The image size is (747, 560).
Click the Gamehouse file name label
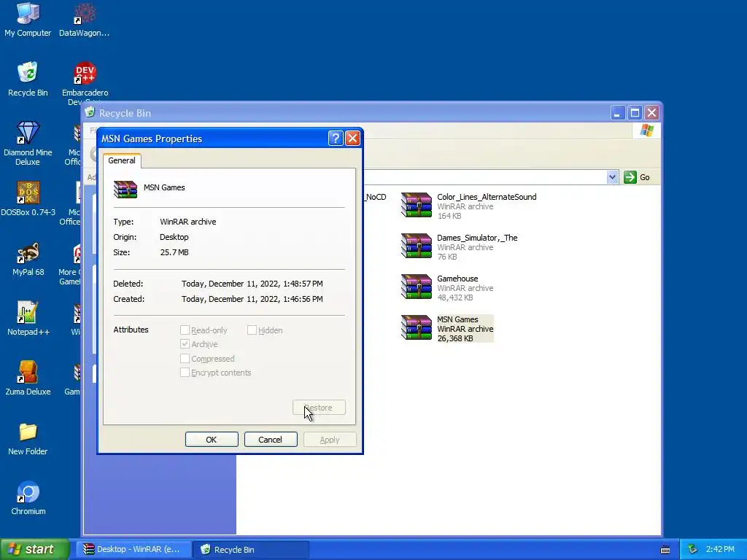pyautogui.click(x=457, y=279)
